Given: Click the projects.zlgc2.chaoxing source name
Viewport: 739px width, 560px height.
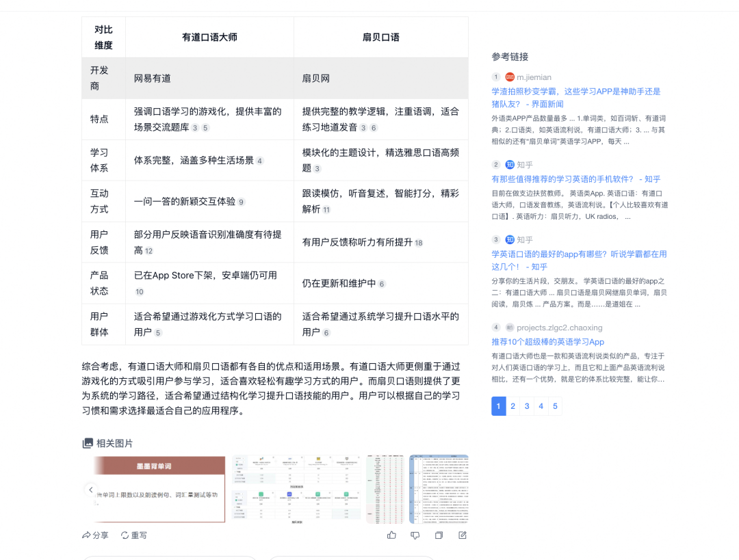Looking at the screenshot, I should pyautogui.click(x=560, y=328).
